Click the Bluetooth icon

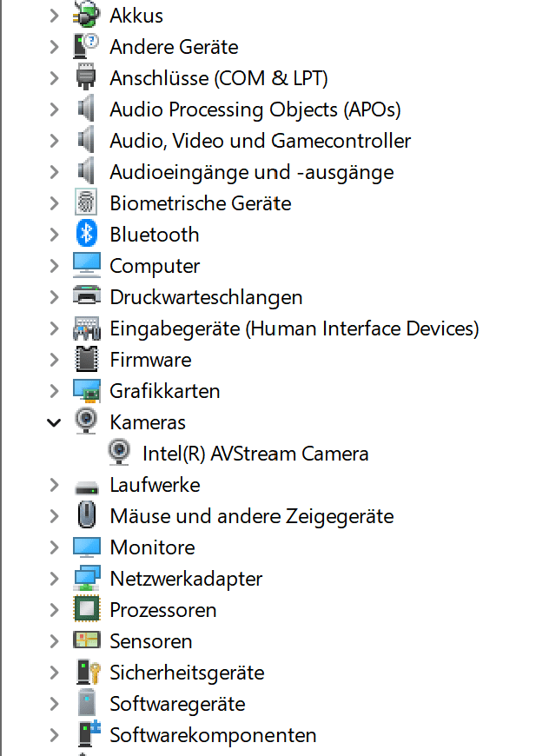[x=87, y=234]
